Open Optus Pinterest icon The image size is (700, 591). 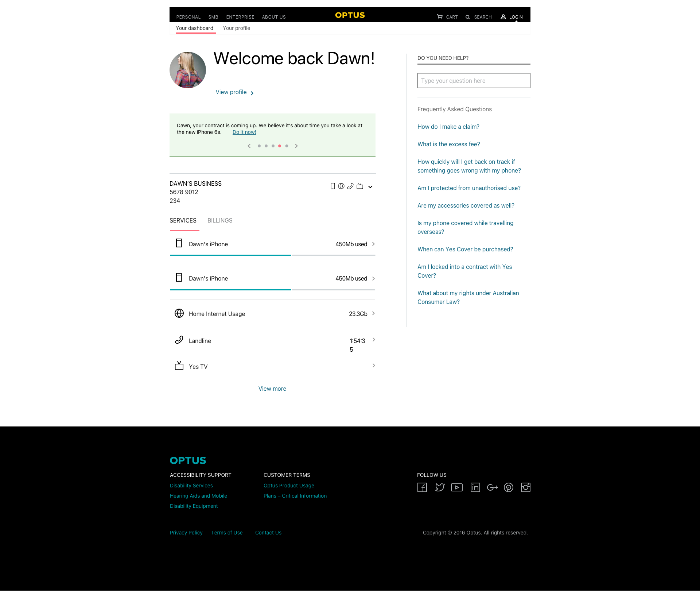(509, 487)
